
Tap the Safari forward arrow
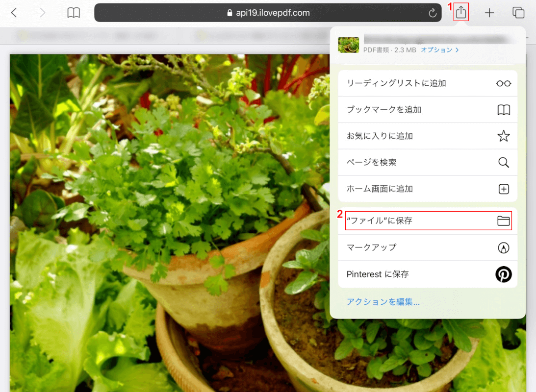(42, 13)
